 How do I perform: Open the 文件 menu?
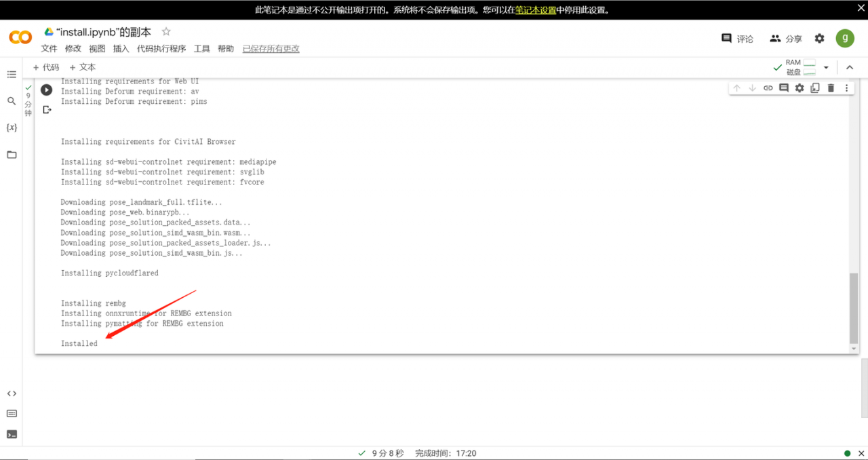coord(50,49)
